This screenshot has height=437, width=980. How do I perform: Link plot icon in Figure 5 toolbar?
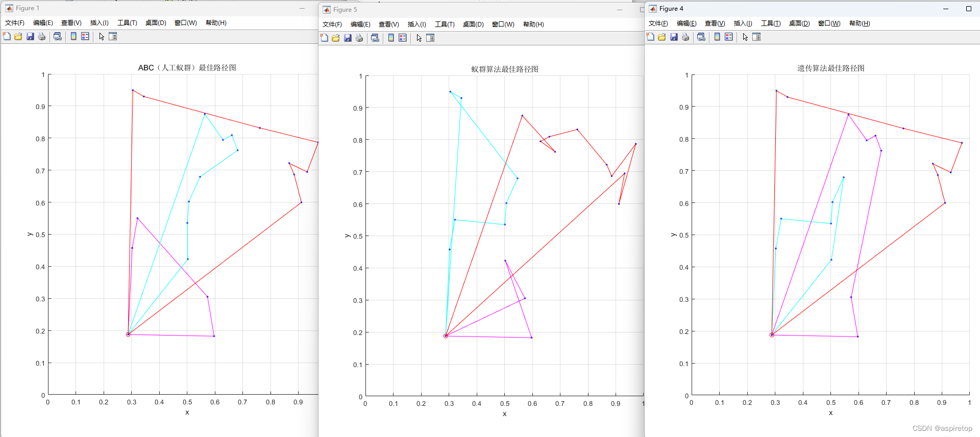tap(375, 38)
